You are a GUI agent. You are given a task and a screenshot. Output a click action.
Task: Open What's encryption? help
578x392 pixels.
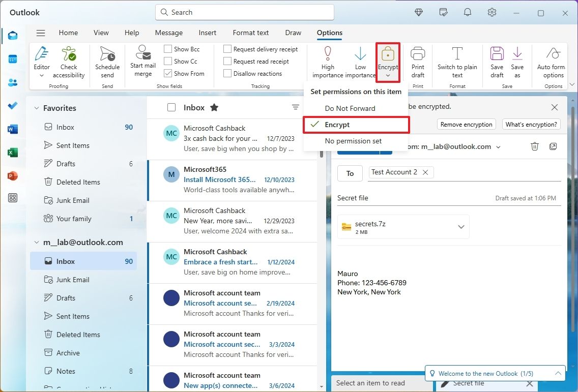coord(531,124)
